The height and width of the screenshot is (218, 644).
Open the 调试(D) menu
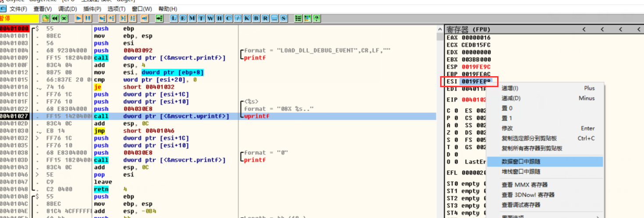pyautogui.click(x=68, y=9)
